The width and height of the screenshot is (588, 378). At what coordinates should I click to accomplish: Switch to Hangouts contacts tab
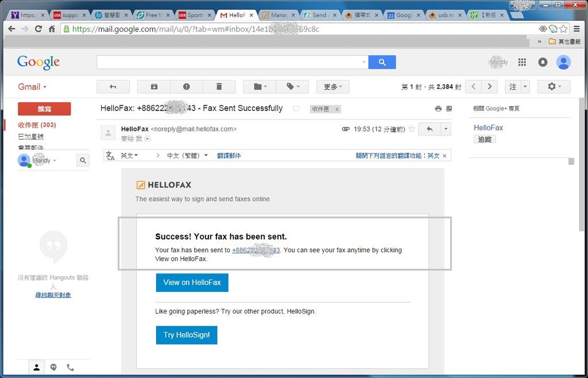pos(36,368)
